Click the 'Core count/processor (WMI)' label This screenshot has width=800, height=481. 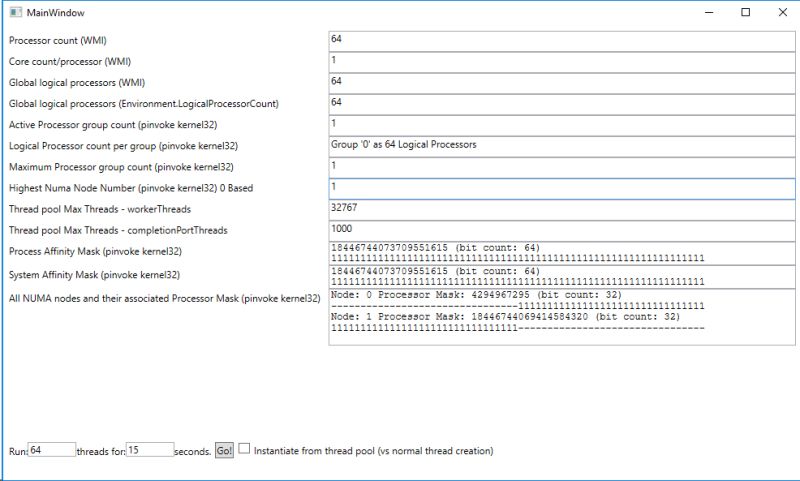click(x=70, y=62)
